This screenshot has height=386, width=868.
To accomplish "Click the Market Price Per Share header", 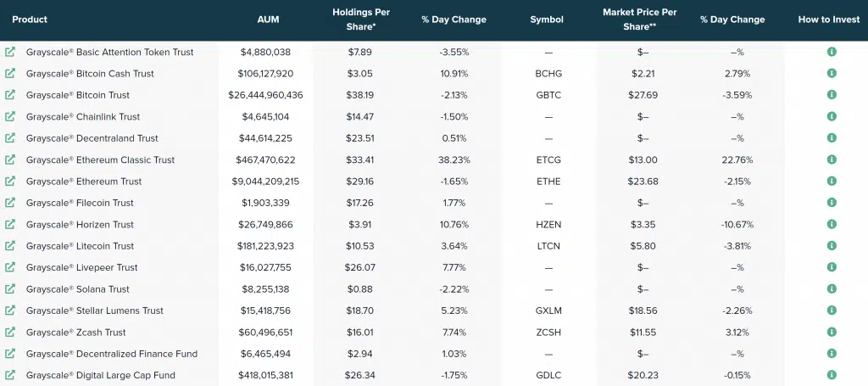I will pos(642,20).
